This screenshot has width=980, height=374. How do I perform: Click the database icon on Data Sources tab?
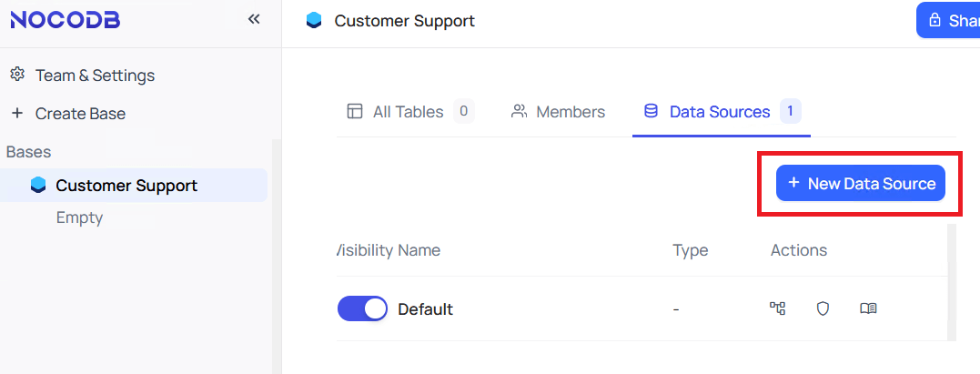(651, 111)
